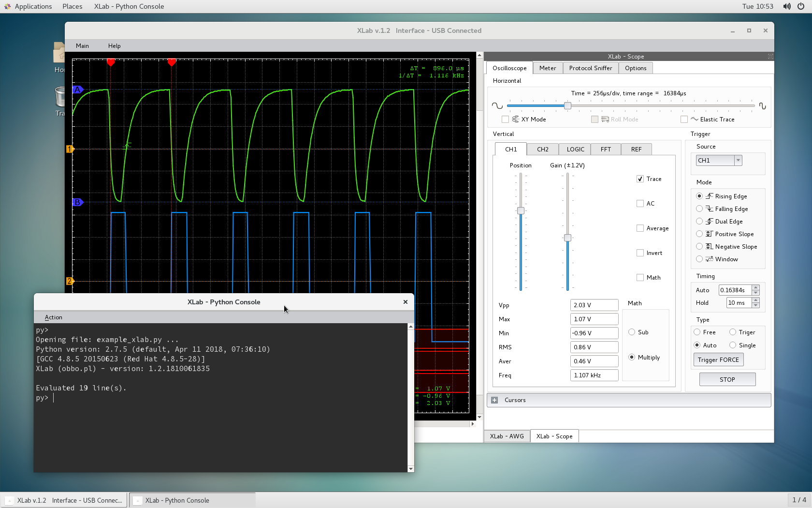Uncheck the Trace checkbox
This screenshot has height=508, width=812.
640,179
